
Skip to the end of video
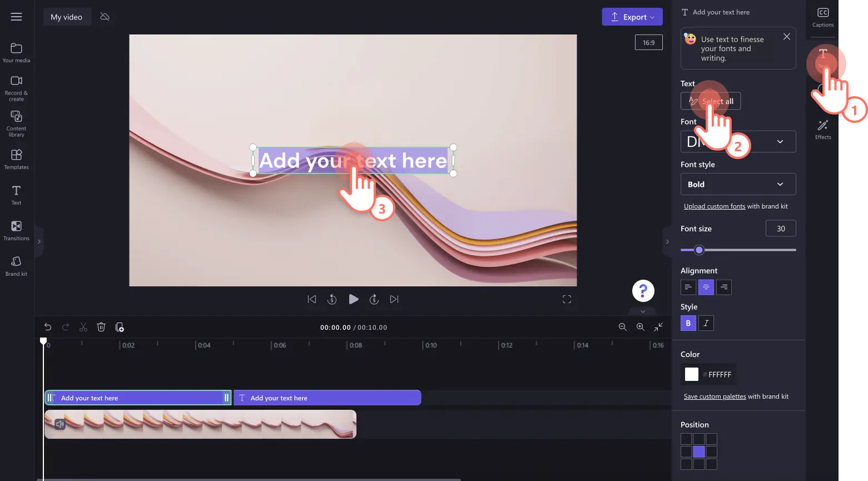click(x=394, y=299)
